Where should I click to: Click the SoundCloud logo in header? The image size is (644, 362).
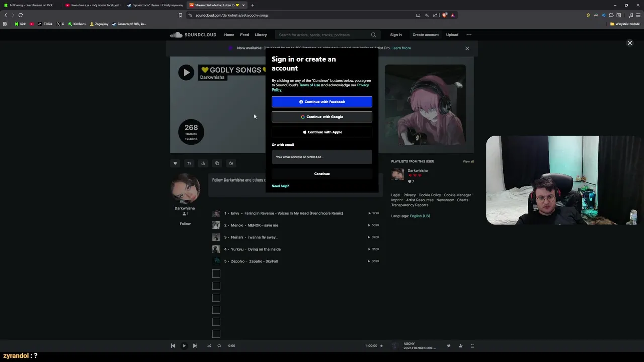coord(193,35)
